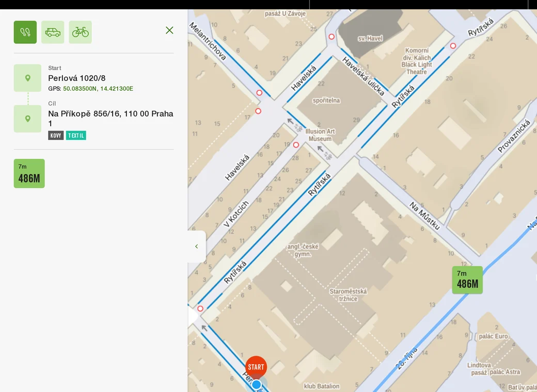537x392 pixels.
Task: Switch to car route mode
Action: tap(53, 32)
